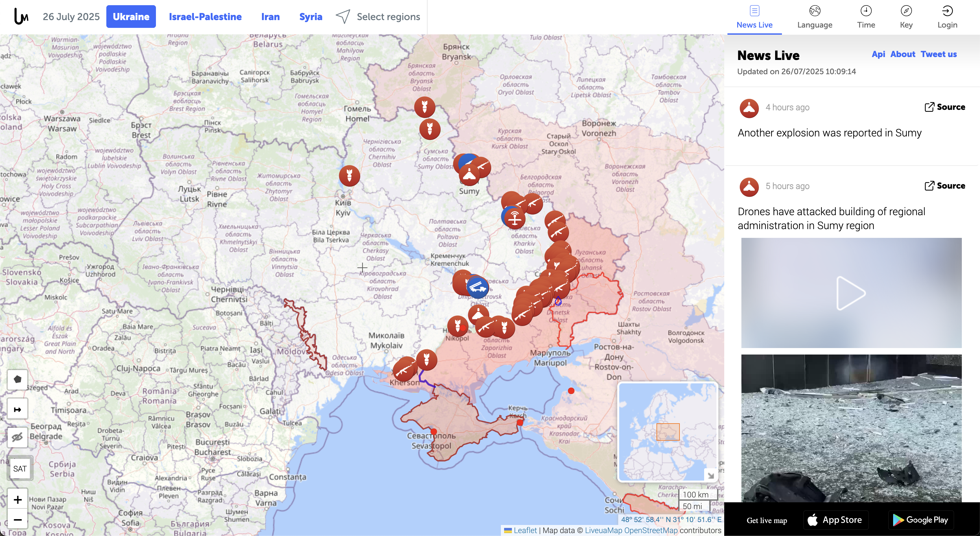The image size is (980, 536).
Task: Open the Iran region tab
Action: (x=270, y=17)
